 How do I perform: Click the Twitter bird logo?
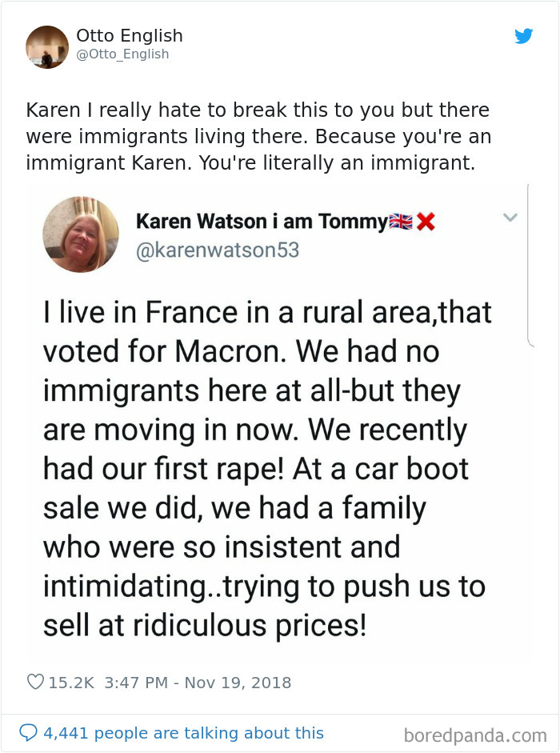coord(524,36)
